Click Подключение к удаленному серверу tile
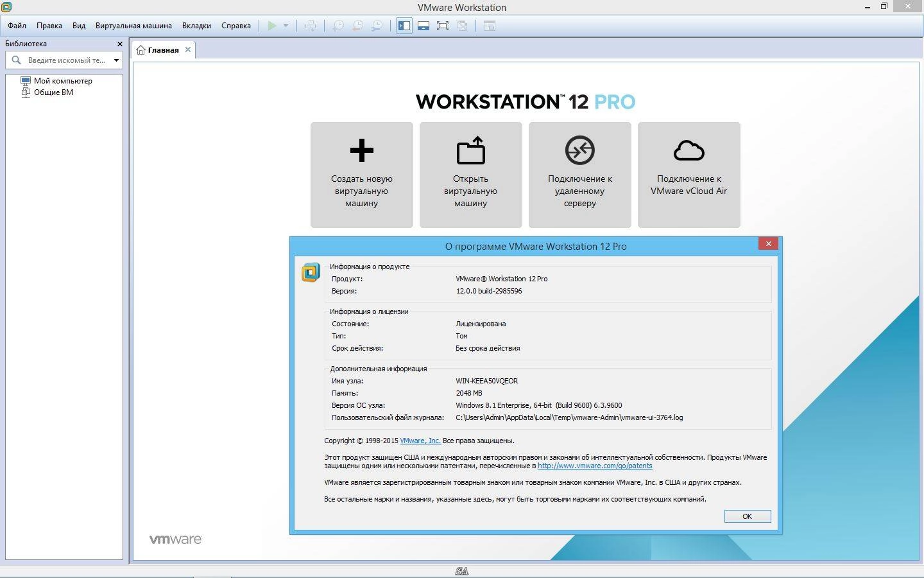The width and height of the screenshot is (924, 578). (x=580, y=175)
